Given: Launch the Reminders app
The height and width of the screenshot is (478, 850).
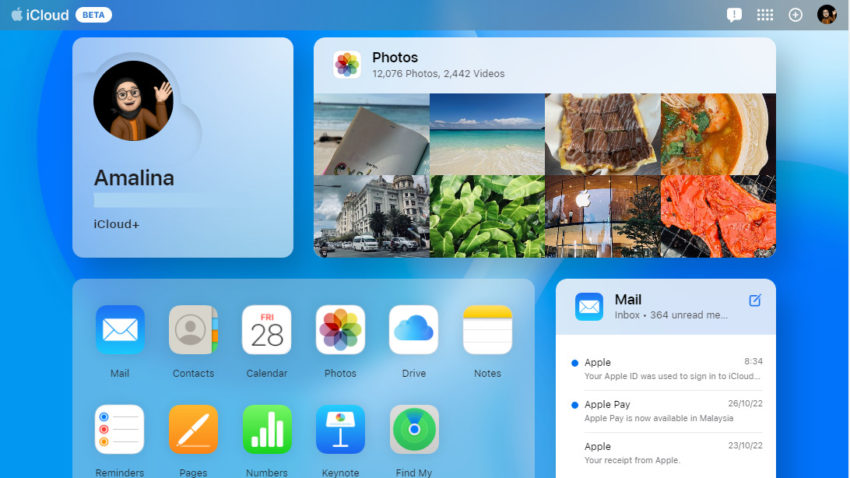Looking at the screenshot, I should [x=120, y=430].
